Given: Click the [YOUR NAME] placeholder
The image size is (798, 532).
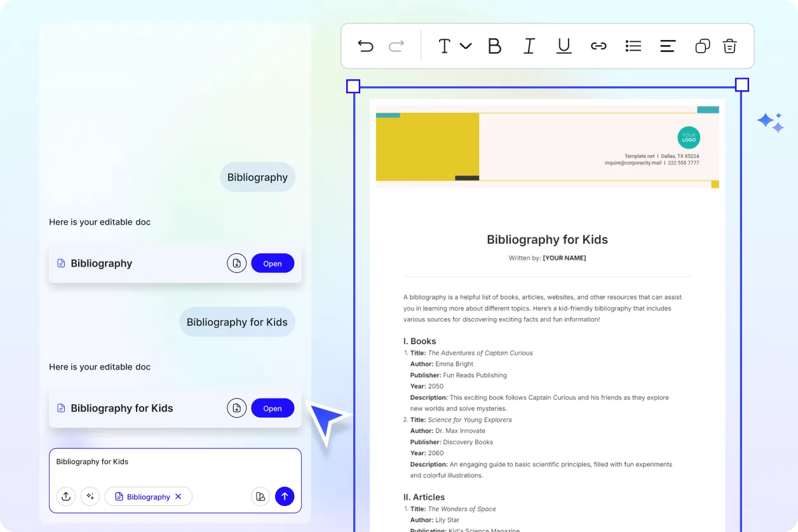Looking at the screenshot, I should [564, 258].
